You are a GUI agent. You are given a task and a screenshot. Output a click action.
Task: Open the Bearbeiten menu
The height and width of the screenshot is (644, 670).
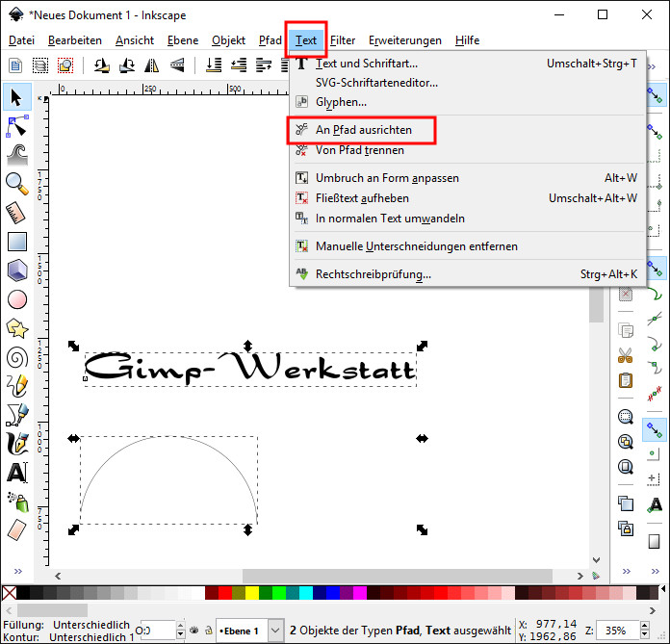pos(75,40)
